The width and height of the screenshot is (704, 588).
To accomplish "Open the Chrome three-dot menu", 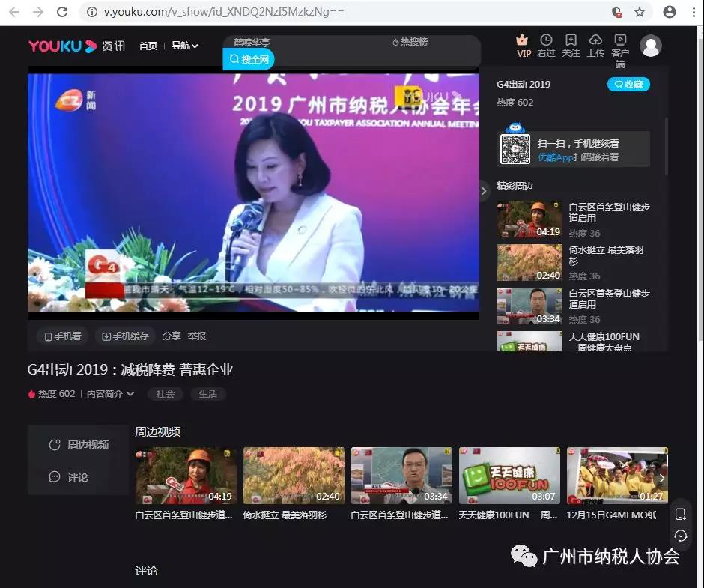I will pyautogui.click(x=694, y=12).
